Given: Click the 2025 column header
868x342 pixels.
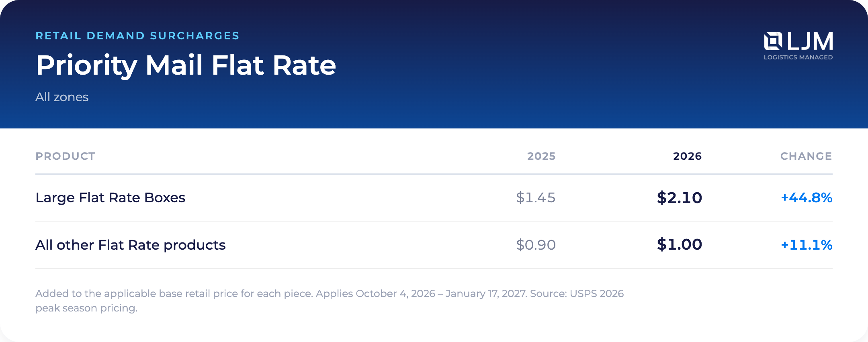Looking at the screenshot, I should click(541, 156).
